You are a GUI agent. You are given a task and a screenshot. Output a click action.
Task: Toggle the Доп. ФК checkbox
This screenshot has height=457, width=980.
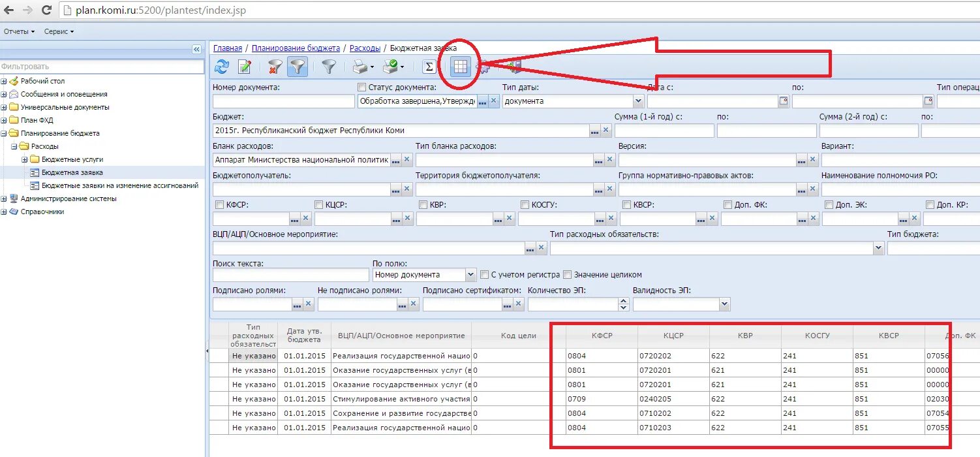coord(728,205)
